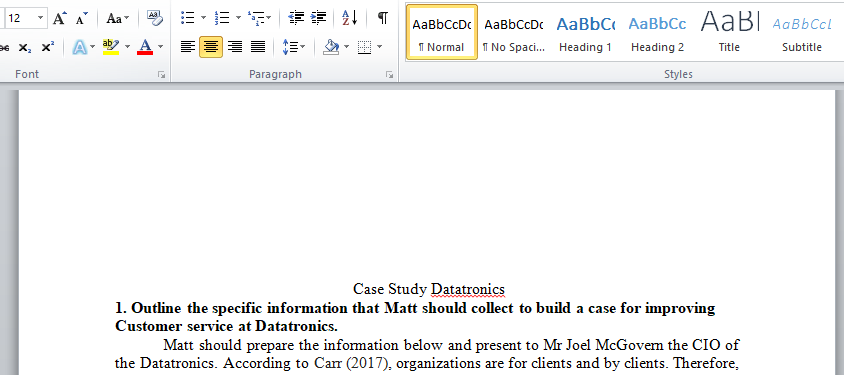
Task: Align text left
Action: [x=187, y=47]
